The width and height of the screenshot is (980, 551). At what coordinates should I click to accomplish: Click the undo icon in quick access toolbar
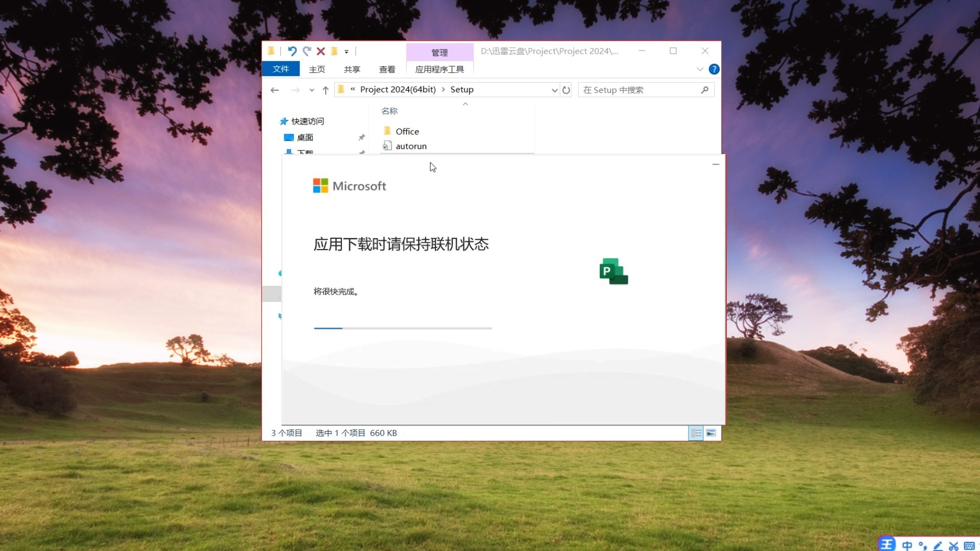292,51
